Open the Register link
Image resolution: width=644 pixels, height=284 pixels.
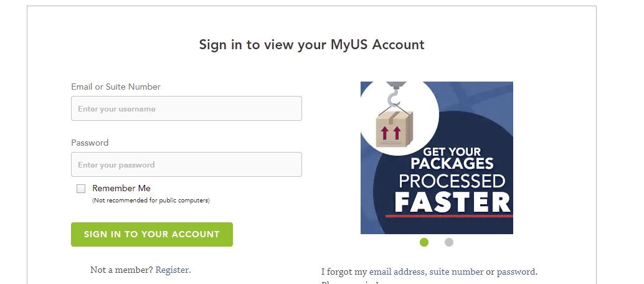click(x=172, y=270)
